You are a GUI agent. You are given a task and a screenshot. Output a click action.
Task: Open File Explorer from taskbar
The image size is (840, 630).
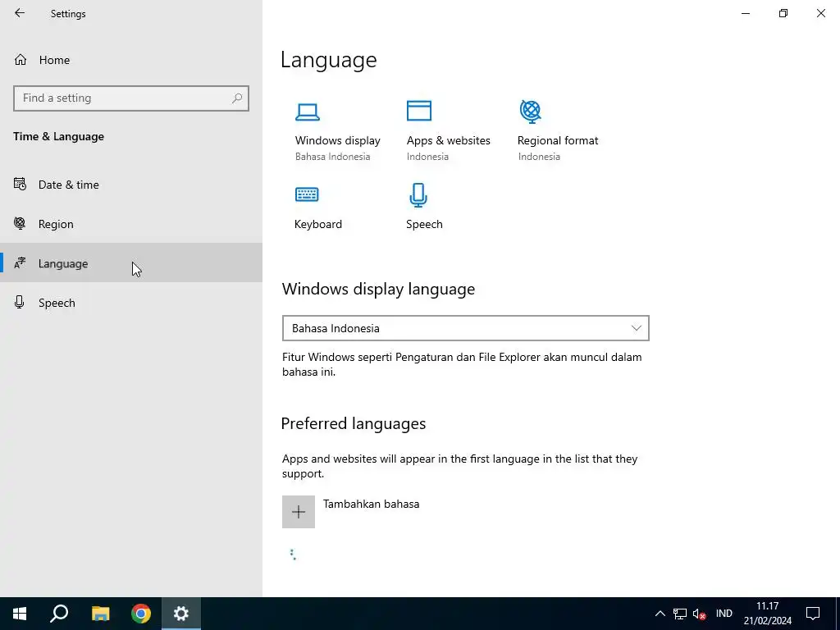click(100, 614)
